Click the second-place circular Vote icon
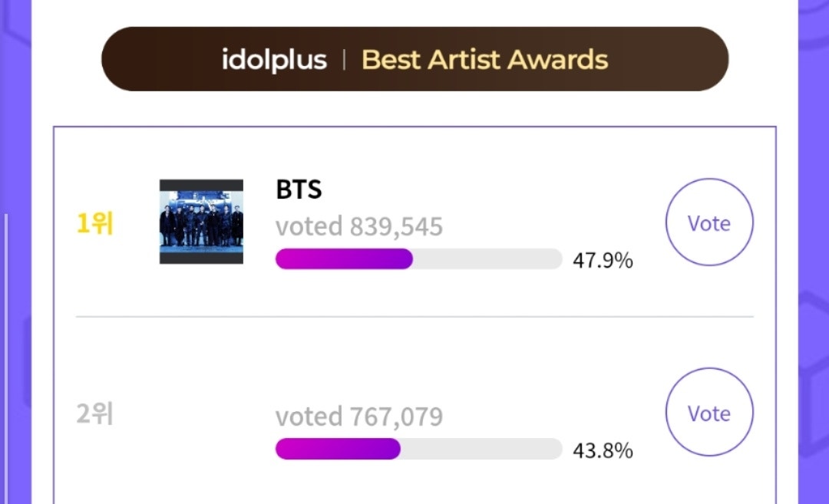 pos(708,412)
